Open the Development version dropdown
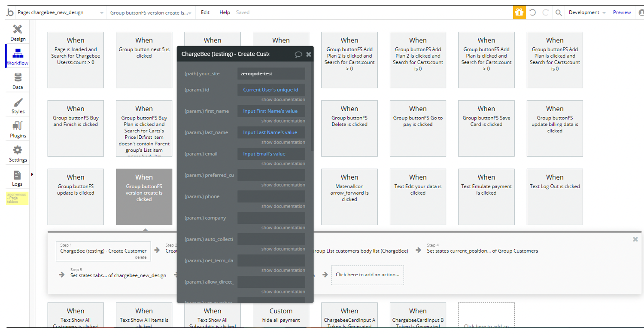Image resolution: width=644 pixels, height=336 pixels. coord(587,13)
